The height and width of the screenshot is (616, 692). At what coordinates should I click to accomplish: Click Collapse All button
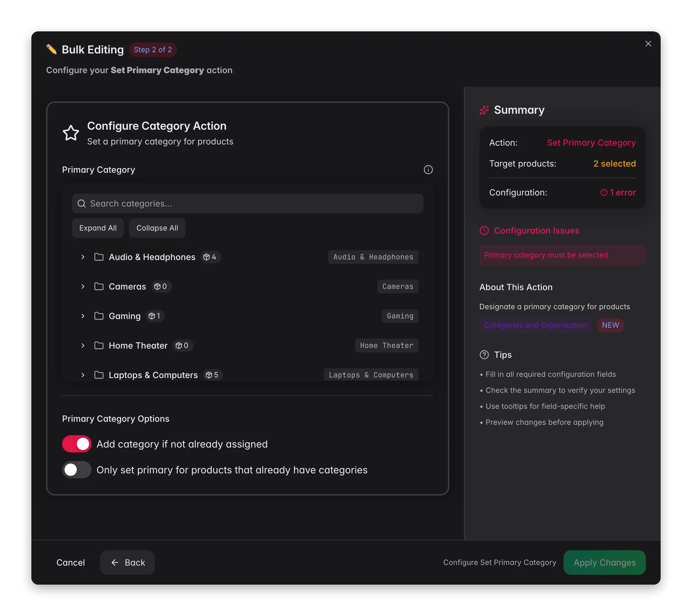click(157, 228)
